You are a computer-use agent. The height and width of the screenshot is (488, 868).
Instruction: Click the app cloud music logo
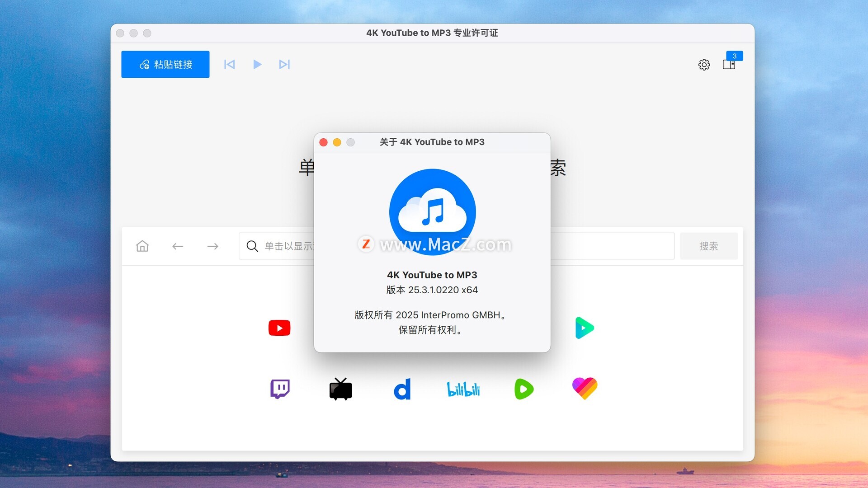click(433, 212)
